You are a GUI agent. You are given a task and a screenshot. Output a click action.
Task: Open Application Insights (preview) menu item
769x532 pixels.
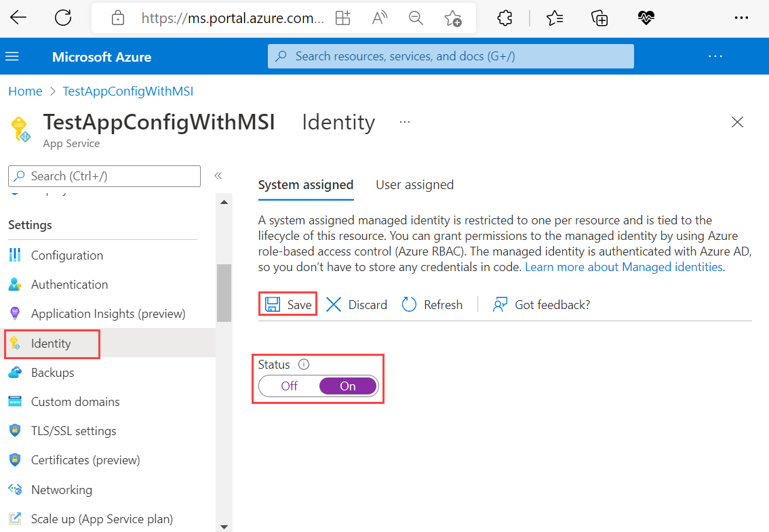108,313
